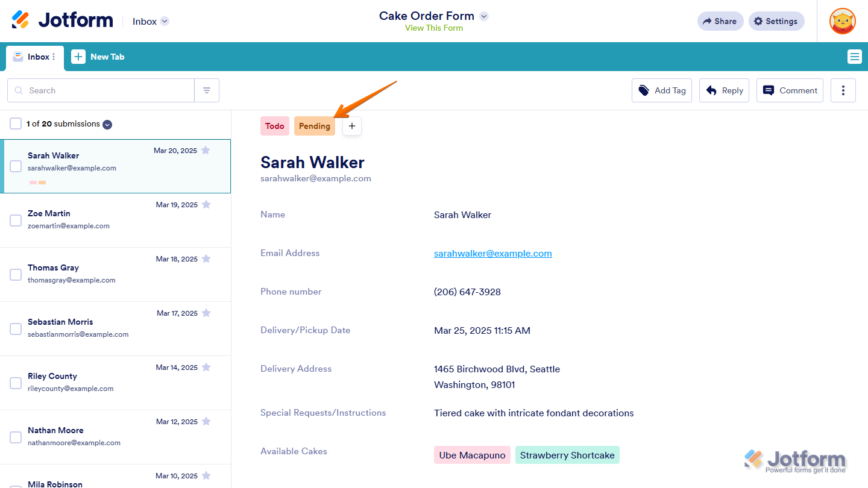Screen dimensions: 868x488
Task: Select the Riley County submission row
Action: 115,383
